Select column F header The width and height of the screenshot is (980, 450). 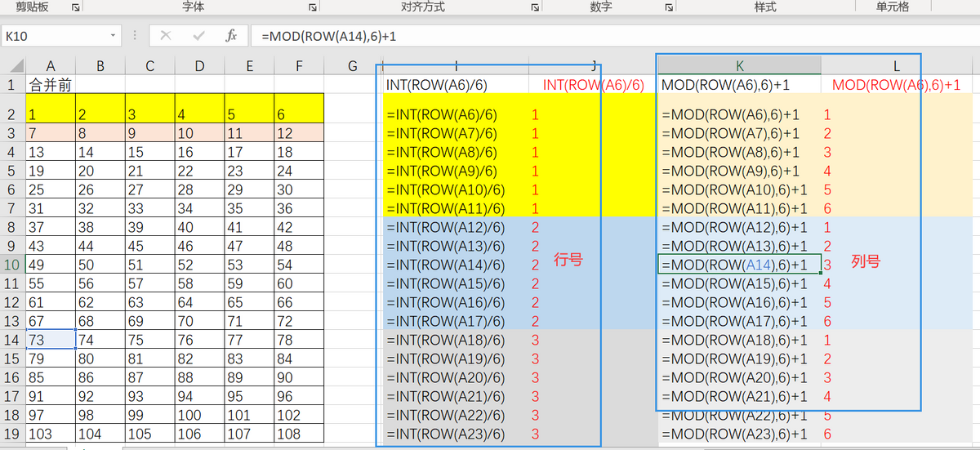click(300, 65)
